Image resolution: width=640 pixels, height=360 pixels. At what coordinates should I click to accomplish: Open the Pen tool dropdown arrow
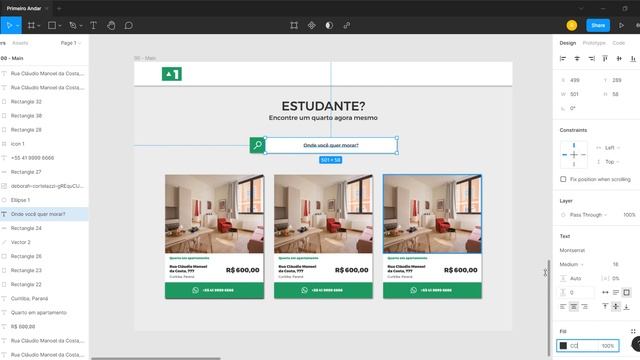click(x=81, y=26)
